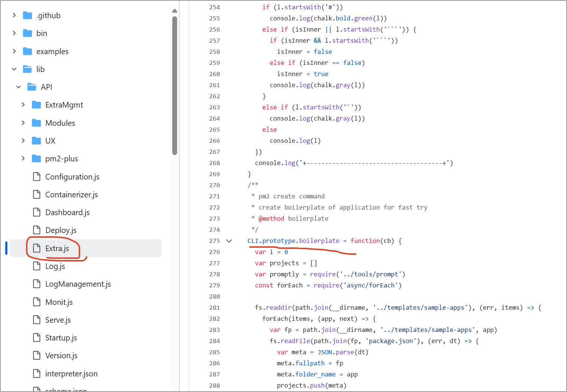This screenshot has height=392, width=567.
Task: Expand the examples folder chevron
Action: (x=14, y=51)
